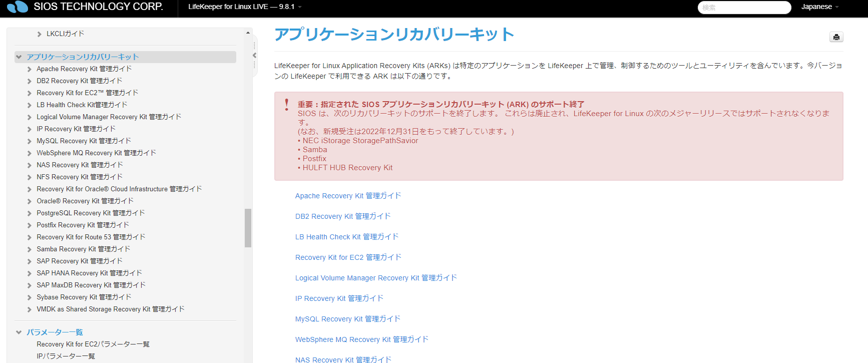Select パラメーター一覧 sidebar heading
This screenshot has height=363, width=868.
coord(55,332)
